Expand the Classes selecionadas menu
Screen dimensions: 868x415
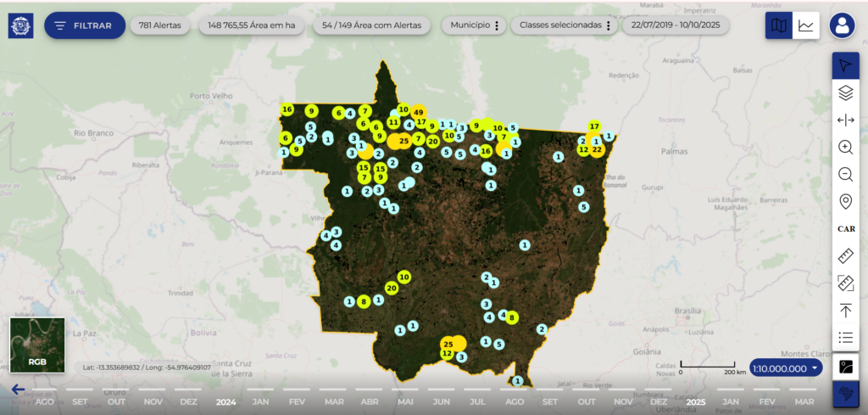click(x=565, y=25)
